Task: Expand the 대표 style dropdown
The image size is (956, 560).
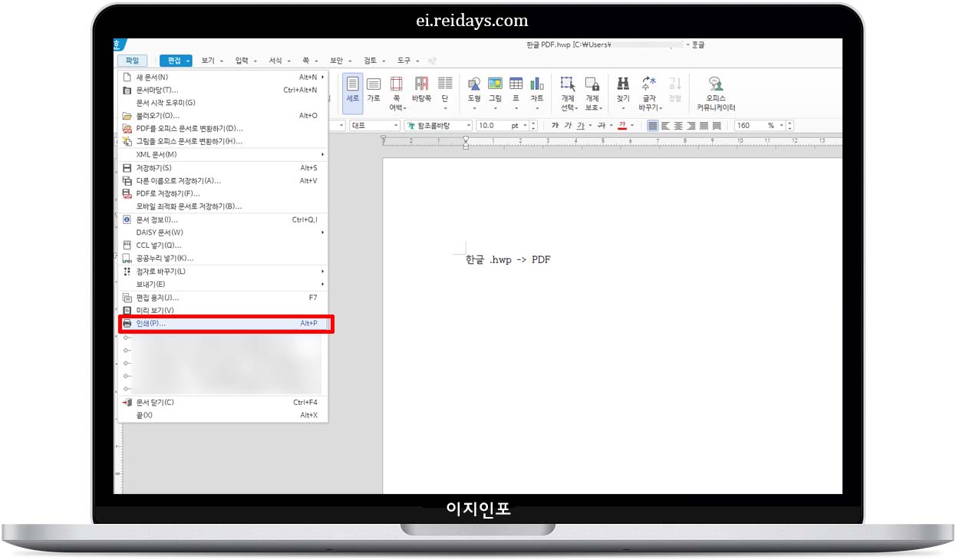Action: pos(374,125)
